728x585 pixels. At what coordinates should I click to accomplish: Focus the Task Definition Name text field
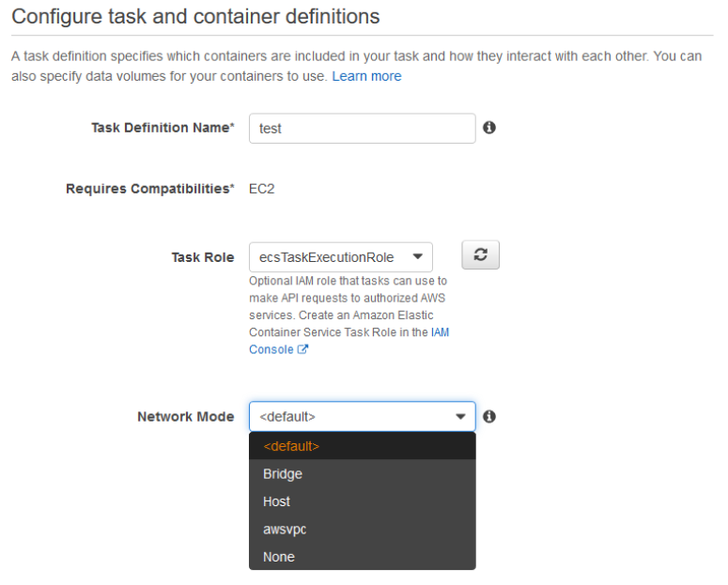(x=362, y=130)
